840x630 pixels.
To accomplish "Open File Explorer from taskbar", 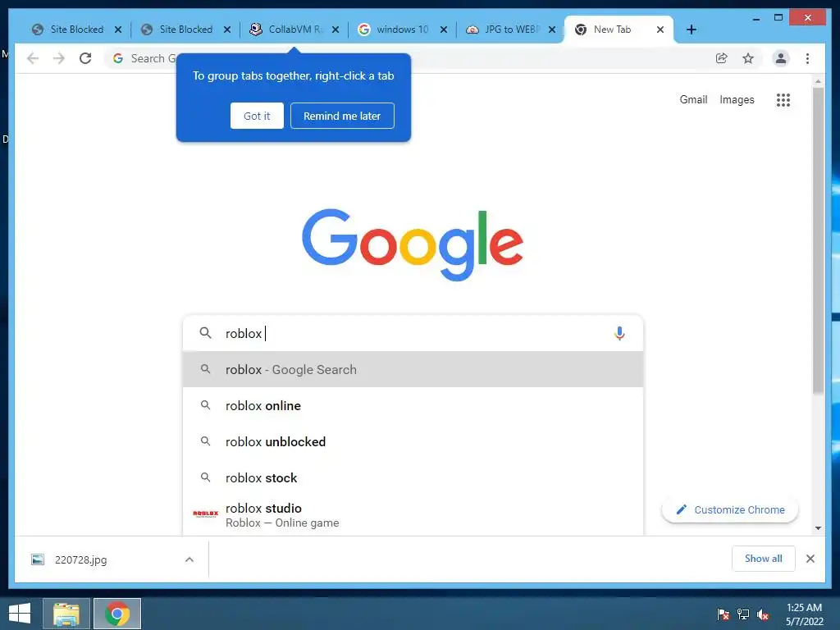I will pos(66,614).
